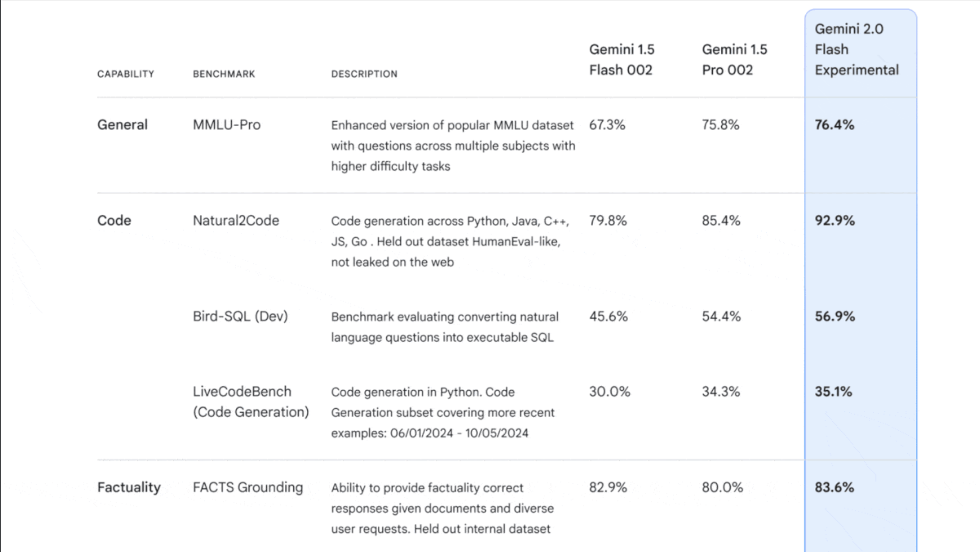Click the CAPABILITY column header

(x=126, y=74)
